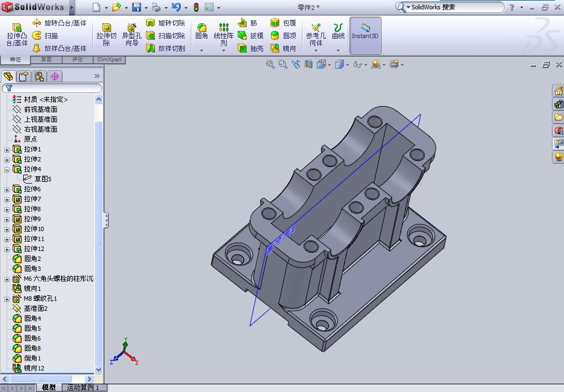Open the FeatureManager design tree tab
564x392 pixels.
(x=8, y=76)
